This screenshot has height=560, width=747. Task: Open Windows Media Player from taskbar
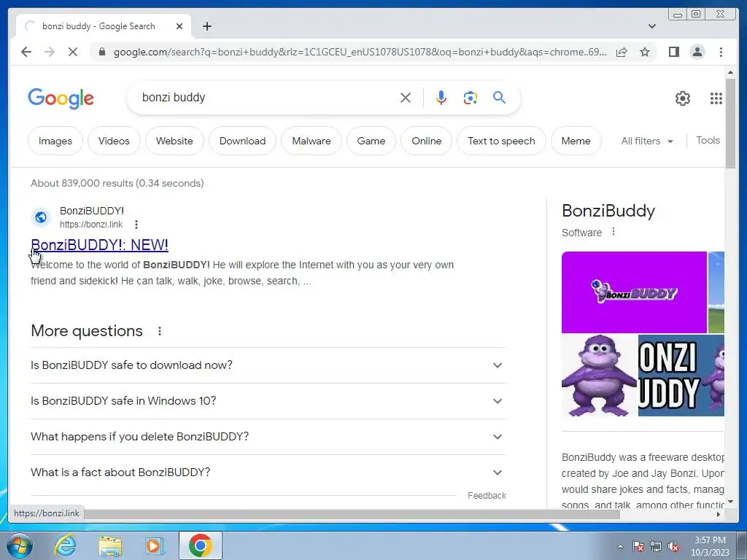click(x=154, y=545)
